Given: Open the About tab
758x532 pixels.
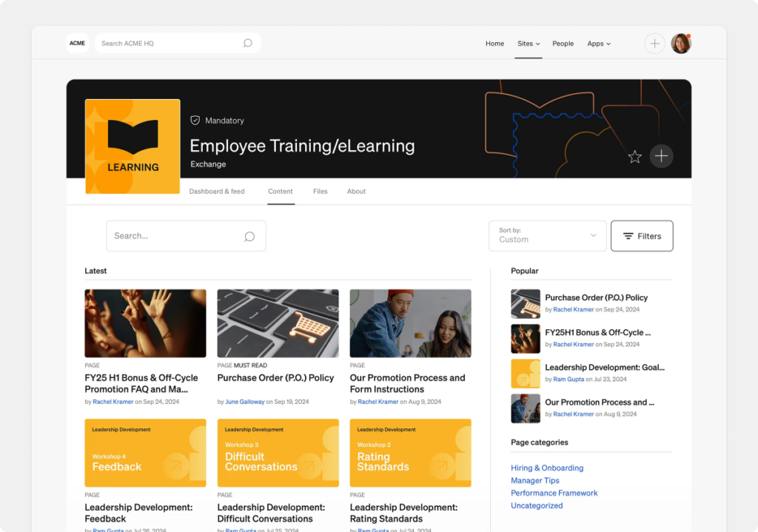Looking at the screenshot, I should coord(356,192).
